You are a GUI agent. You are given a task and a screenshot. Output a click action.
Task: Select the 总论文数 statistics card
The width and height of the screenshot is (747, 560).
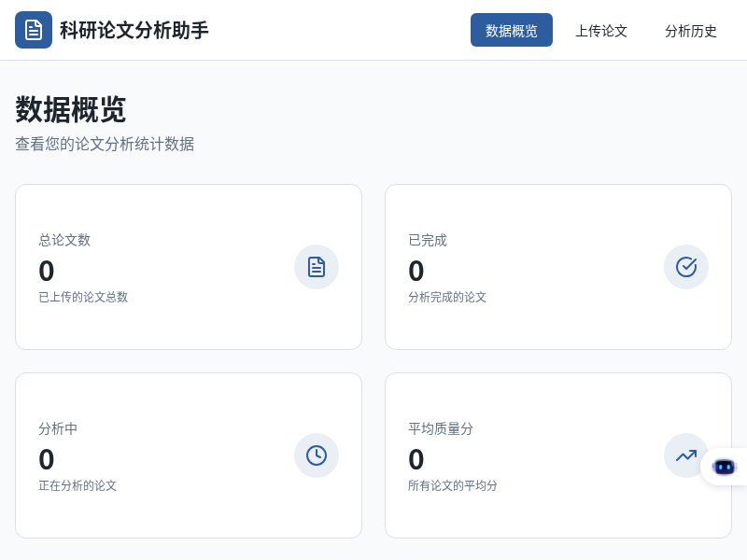(189, 267)
